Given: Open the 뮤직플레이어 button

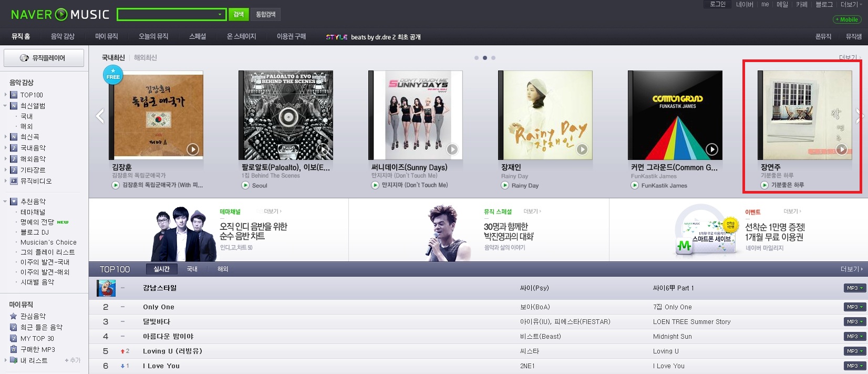Looking at the screenshot, I should pos(44,58).
